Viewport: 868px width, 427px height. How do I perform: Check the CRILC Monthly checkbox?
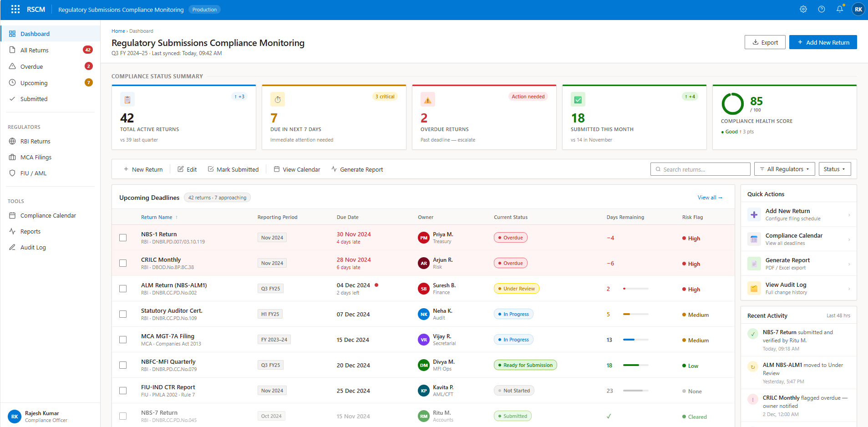[123, 263]
